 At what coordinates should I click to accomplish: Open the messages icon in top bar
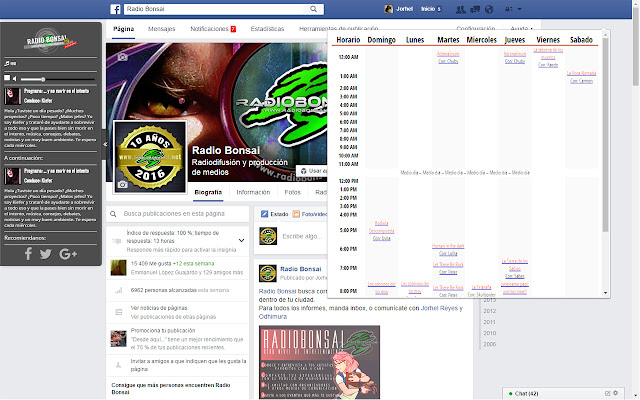(x=475, y=9)
